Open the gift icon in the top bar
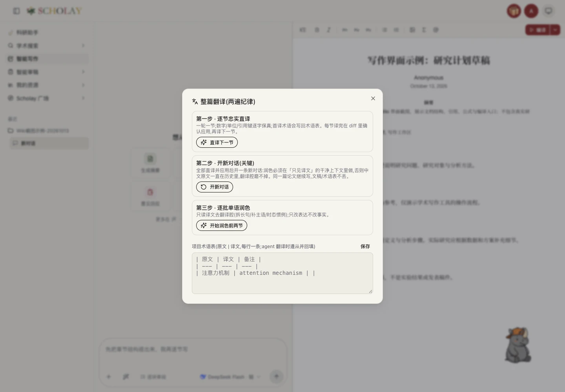565x392 pixels. click(514, 11)
